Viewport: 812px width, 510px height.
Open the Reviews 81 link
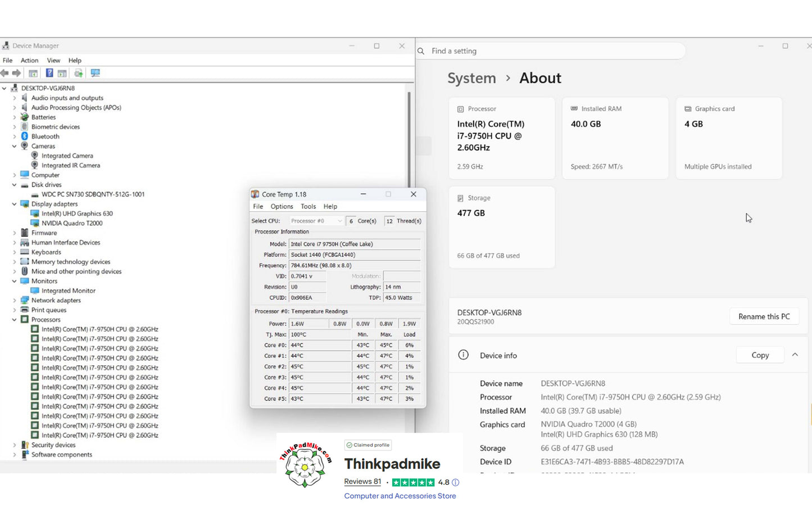(x=362, y=481)
